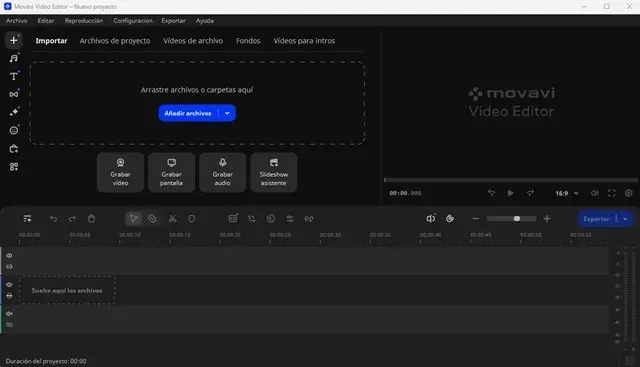Click the Undo arrow

click(x=53, y=219)
